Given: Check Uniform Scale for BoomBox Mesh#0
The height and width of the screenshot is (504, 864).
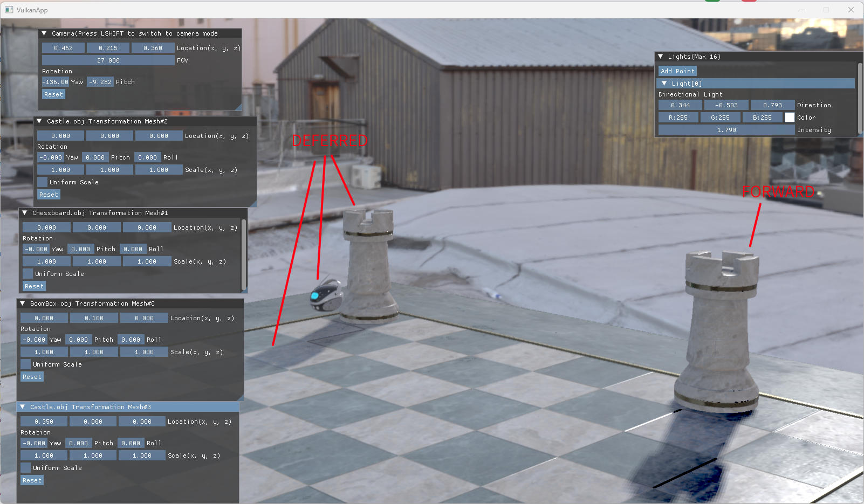Looking at the screenshot, I should point(25,364).
